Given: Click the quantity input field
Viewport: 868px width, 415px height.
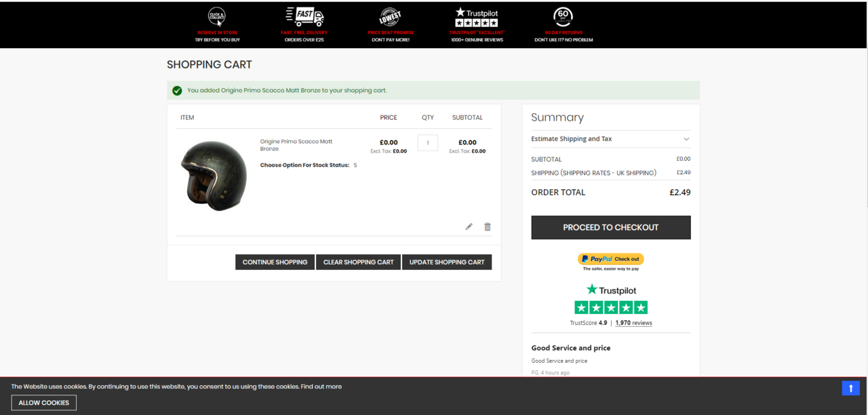Looking at the screenshot, I should 427,142.
